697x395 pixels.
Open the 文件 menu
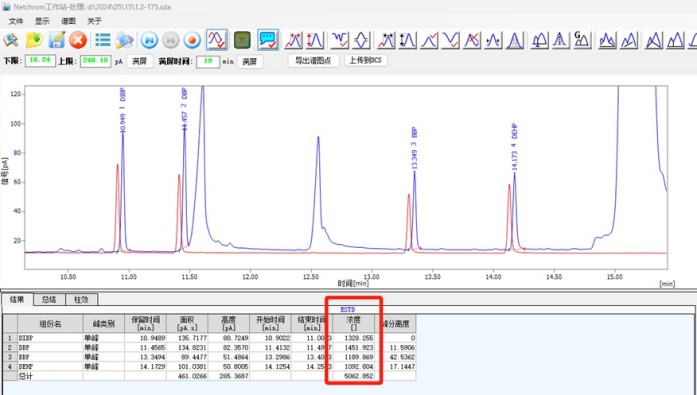pos(16,21)
